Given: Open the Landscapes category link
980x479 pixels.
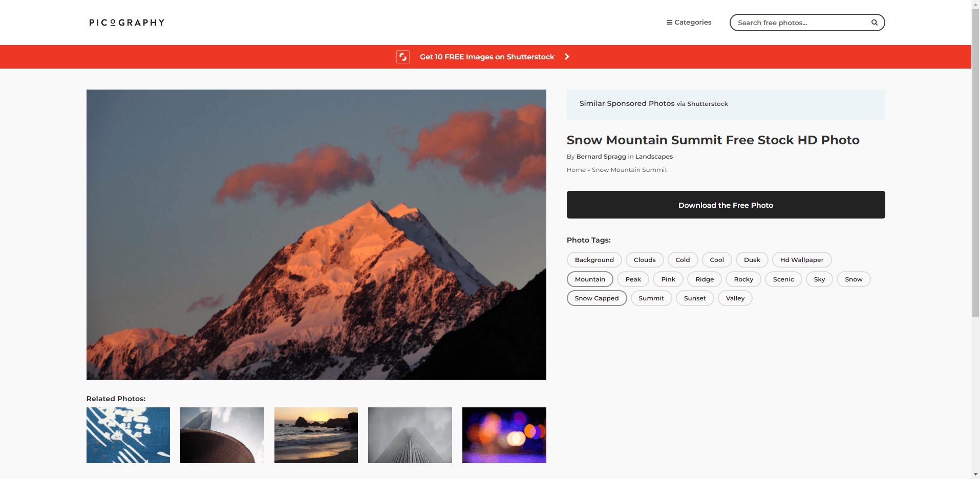Looking at the screenshot, I should point(654,157).
